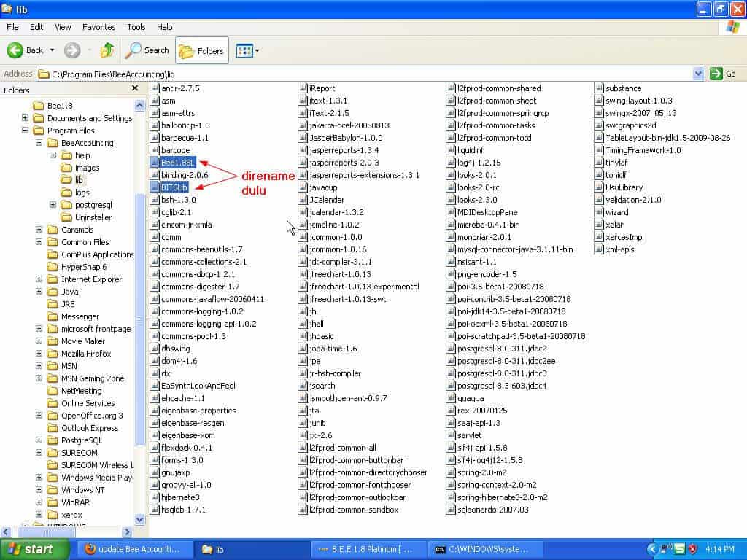Expand the help folder node
The width and height of the screenshot is (747, 560).
click(x=53, y=155)
